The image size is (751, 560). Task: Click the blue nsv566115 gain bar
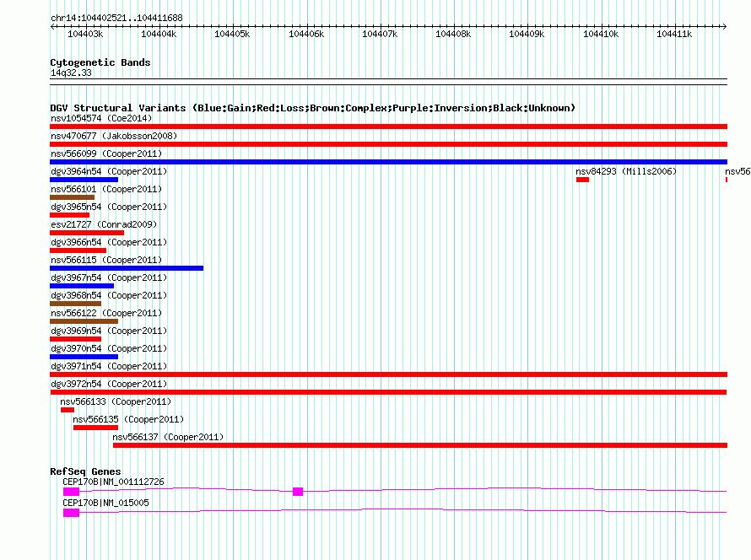tap(127, 268)
